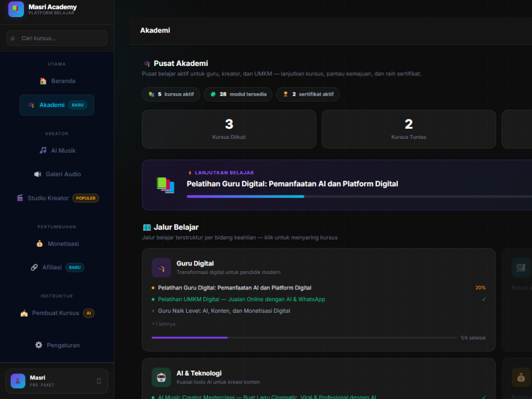The height and width of the screenshot is (399, 532).
Task: Click the checkmark on Pelatihan UMKM Digital row
Action: (484, 299)
